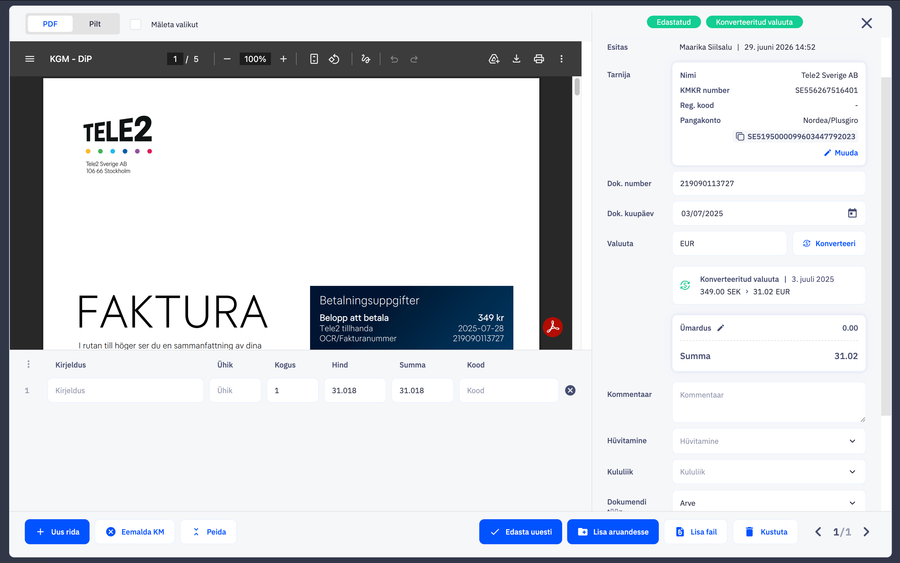The width and height of the screenshot is (900, 563).
Task: Click the Lisa aruandesse button
Action: tap(613, 532)
